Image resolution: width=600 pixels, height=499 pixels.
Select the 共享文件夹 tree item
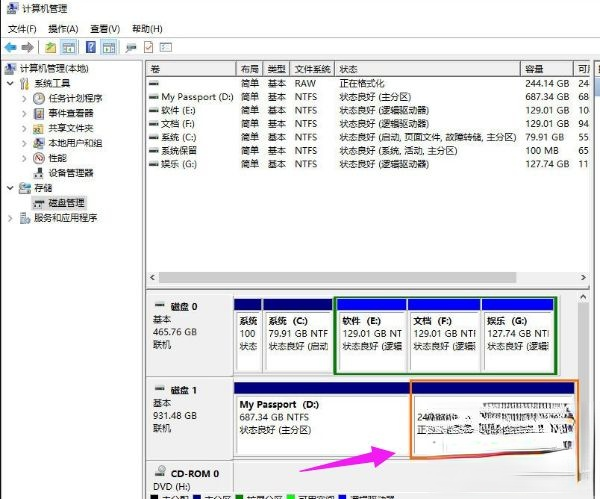pyautogui.click(x=64, y=128)
